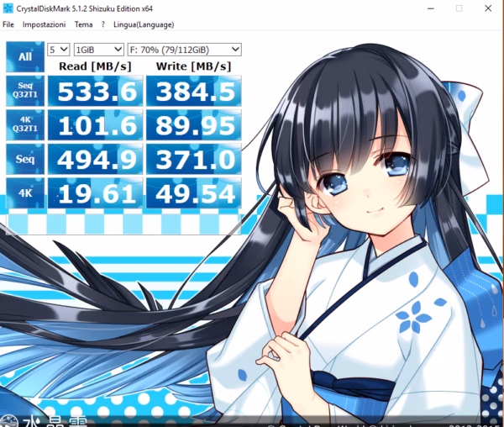The image size is (504, 427).
Task: Click the 4K Q32T1 read value 101.6
Action: [x=96, y=125]
